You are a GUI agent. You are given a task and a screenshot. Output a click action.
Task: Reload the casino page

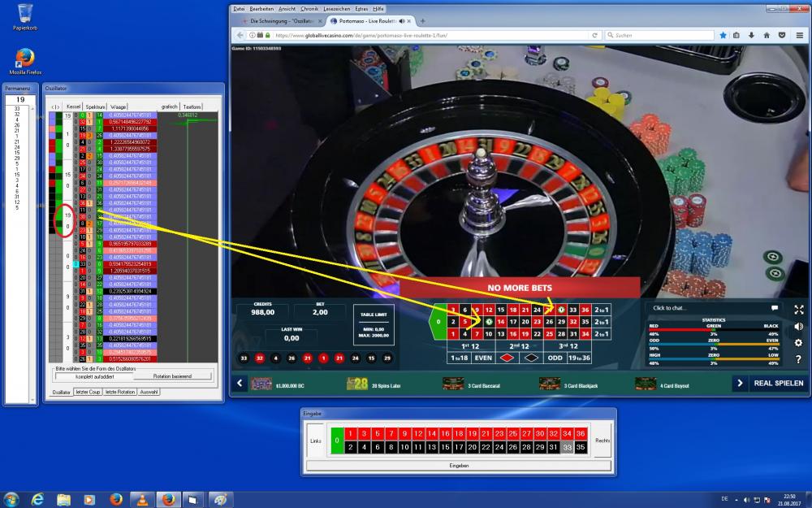click(x=594, y=35)
